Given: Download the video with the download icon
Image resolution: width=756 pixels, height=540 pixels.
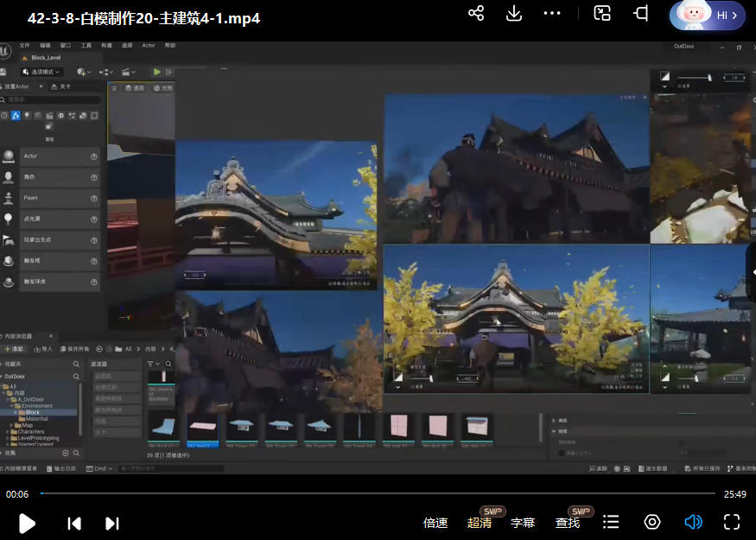Looking at the screenshot, I should [513, 14].
